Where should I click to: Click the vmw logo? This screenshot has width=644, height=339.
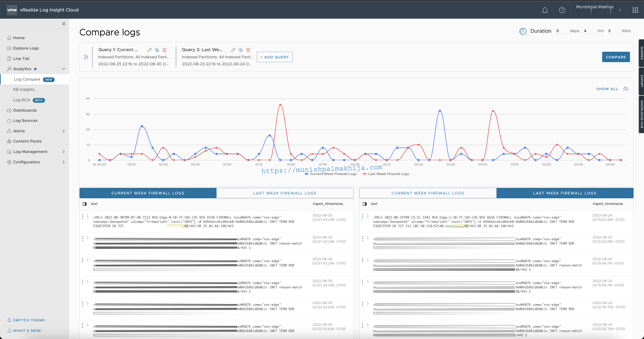(12, 10)
